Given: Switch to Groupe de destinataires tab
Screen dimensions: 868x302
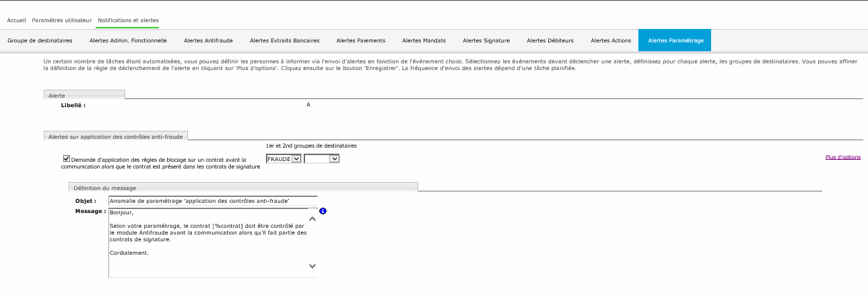Looking at the screenshot, I should [40, 40].
